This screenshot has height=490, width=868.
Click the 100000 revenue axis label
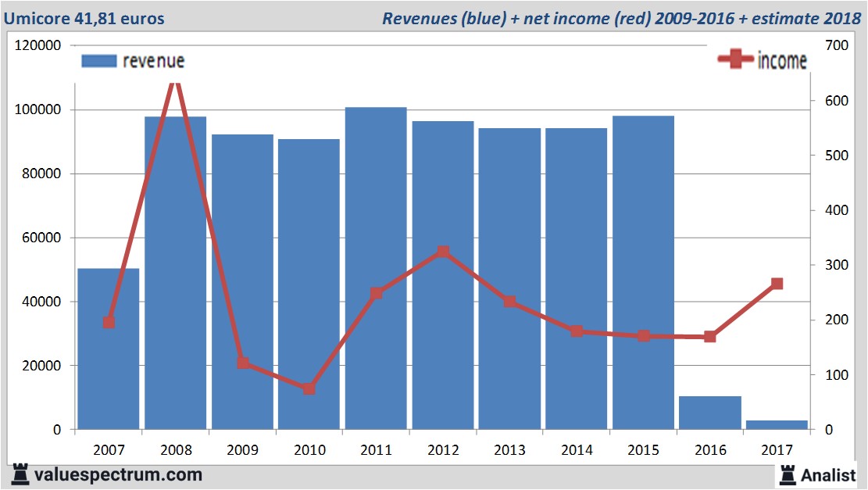(x=38, y=109)
